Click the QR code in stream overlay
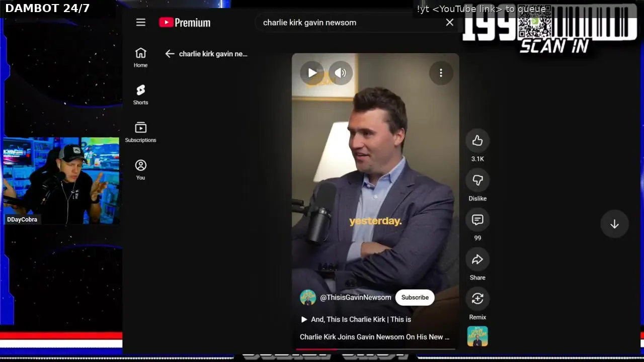 (x=534, y=23)
